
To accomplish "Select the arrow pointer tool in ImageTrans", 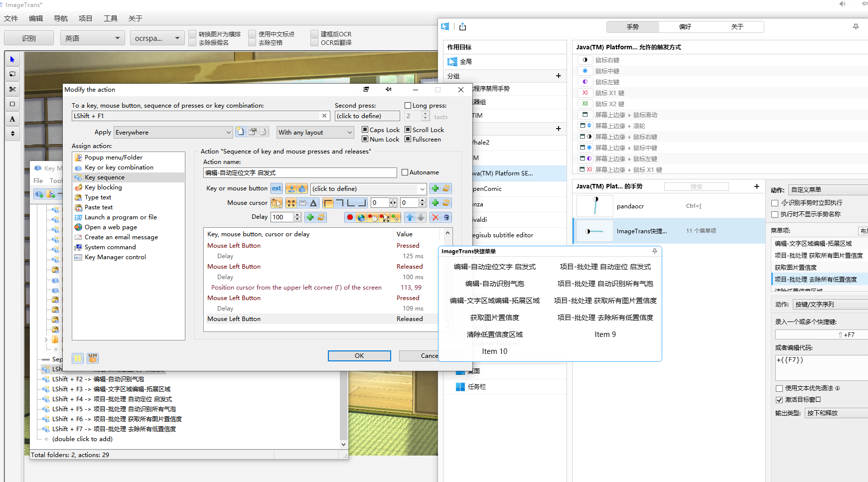I will (12, 59).
